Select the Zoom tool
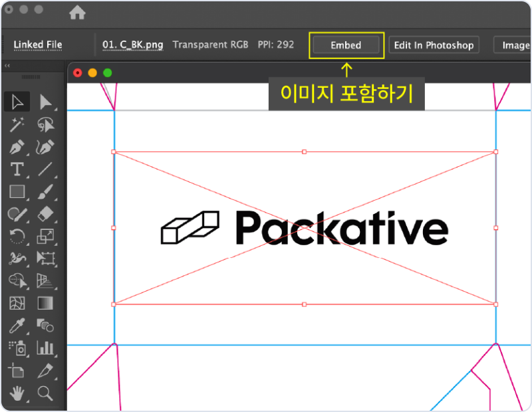This screenshot has width=532, height=412. [x=45, y=393]
